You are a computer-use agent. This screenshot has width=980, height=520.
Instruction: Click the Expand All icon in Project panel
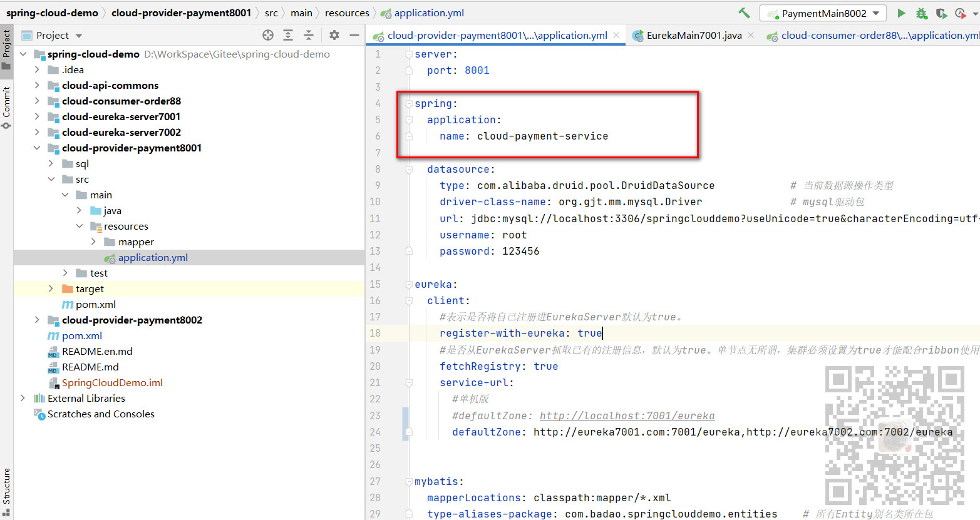tap(288, 35)
